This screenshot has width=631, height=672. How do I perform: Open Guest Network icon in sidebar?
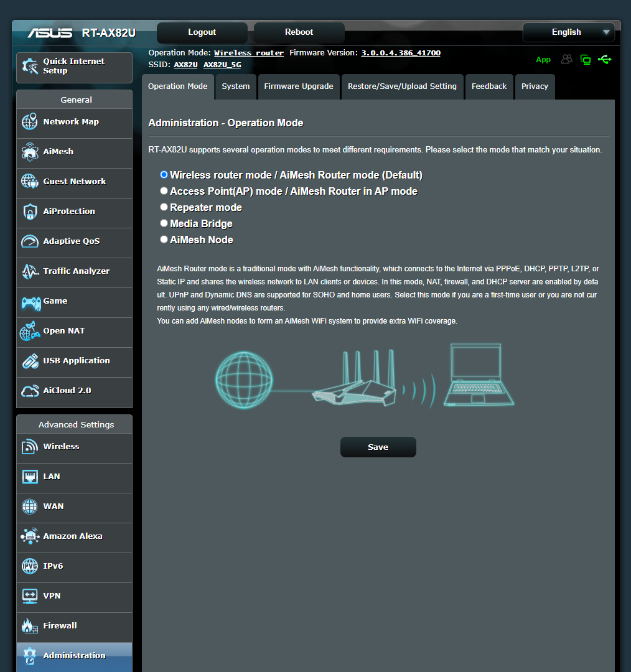[30, 181]
